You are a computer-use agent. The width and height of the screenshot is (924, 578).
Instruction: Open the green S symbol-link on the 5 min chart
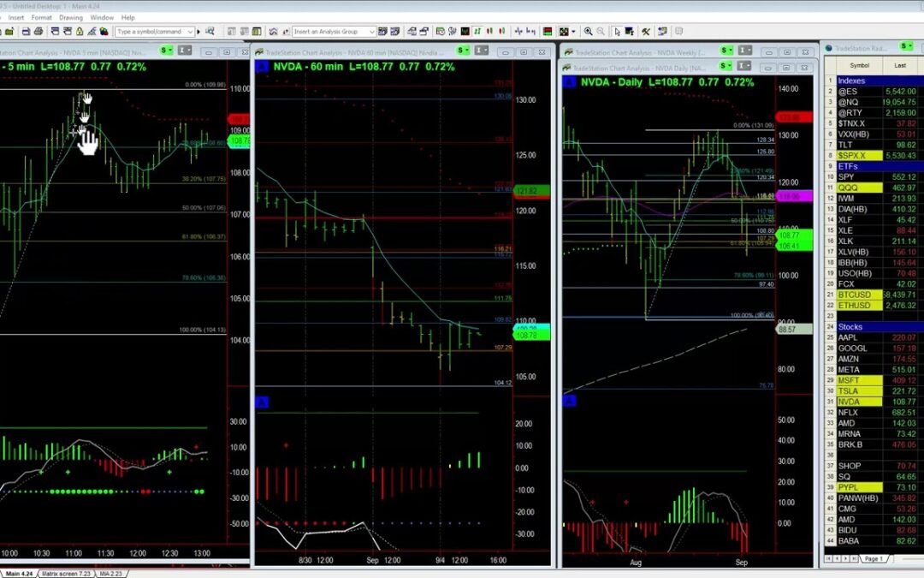[x=167, y=51]
